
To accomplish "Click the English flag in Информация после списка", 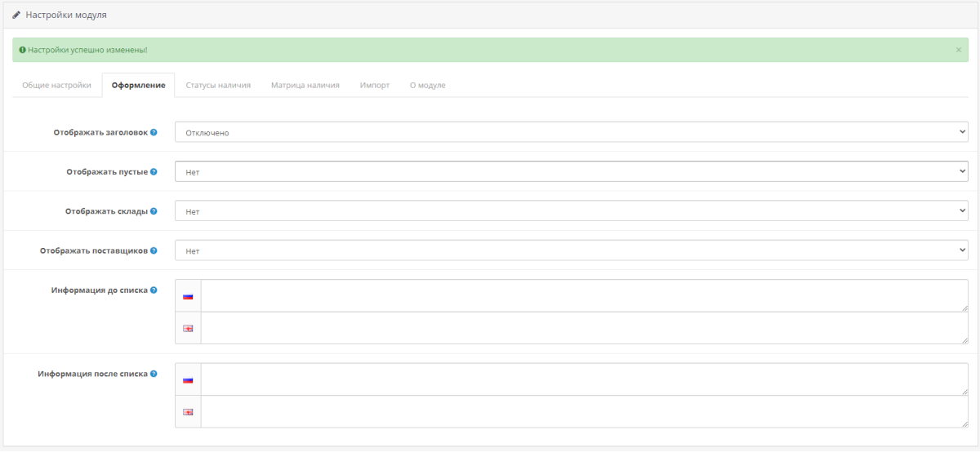I will [x=188, y=412].
